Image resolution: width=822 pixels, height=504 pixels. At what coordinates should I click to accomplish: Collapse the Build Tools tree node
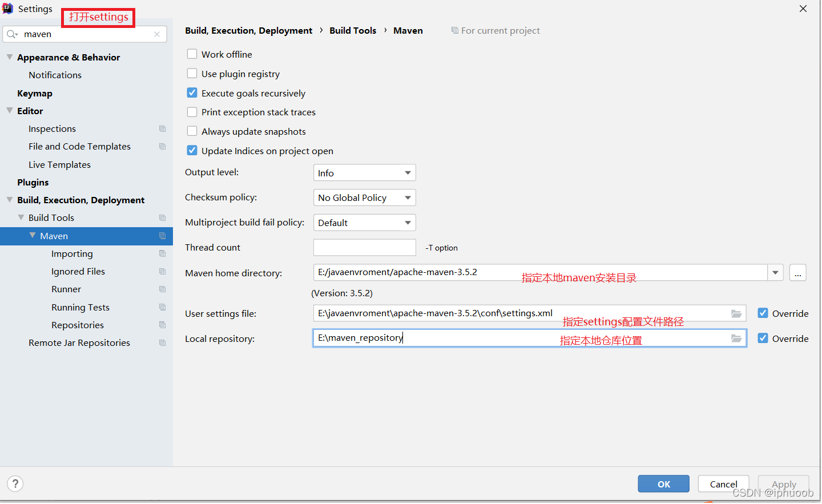21,218
